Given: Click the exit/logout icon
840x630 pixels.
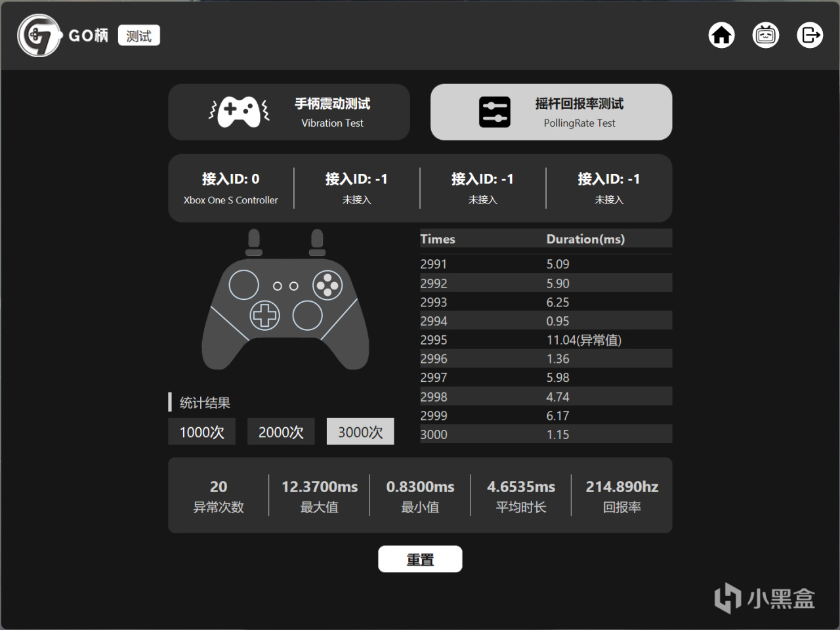Looking at the screenshot, I should 810,35.
